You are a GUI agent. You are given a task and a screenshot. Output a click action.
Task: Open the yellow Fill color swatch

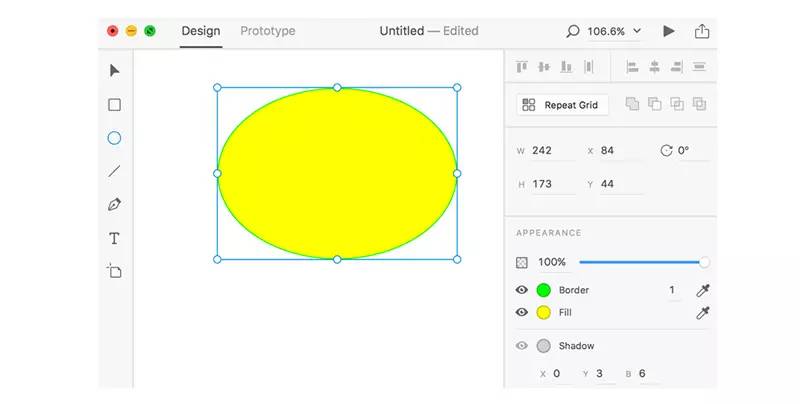coord(544,312)
